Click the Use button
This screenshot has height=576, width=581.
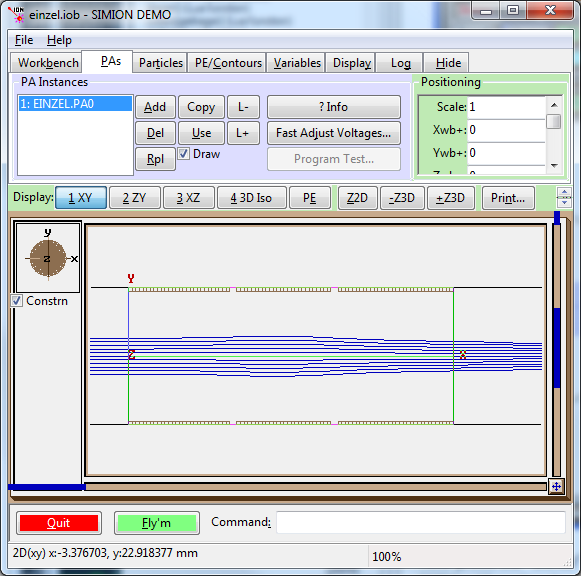coord(201,133)
